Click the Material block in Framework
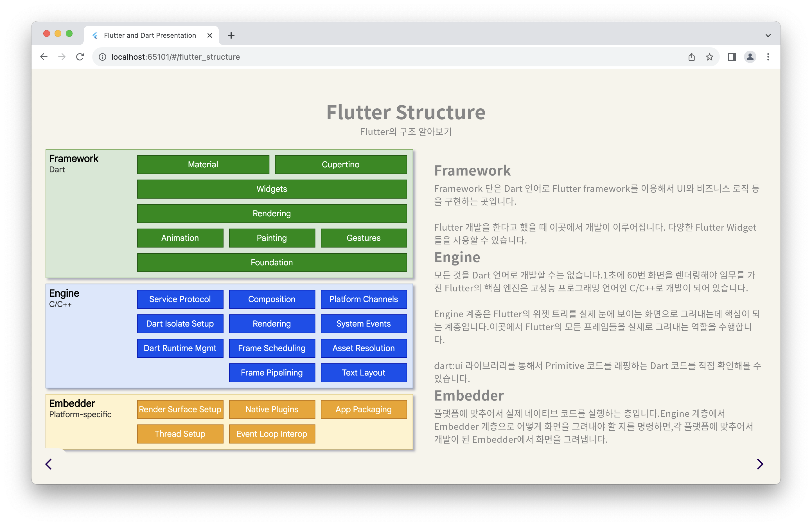The image size is (812, 526). [203, 165]
